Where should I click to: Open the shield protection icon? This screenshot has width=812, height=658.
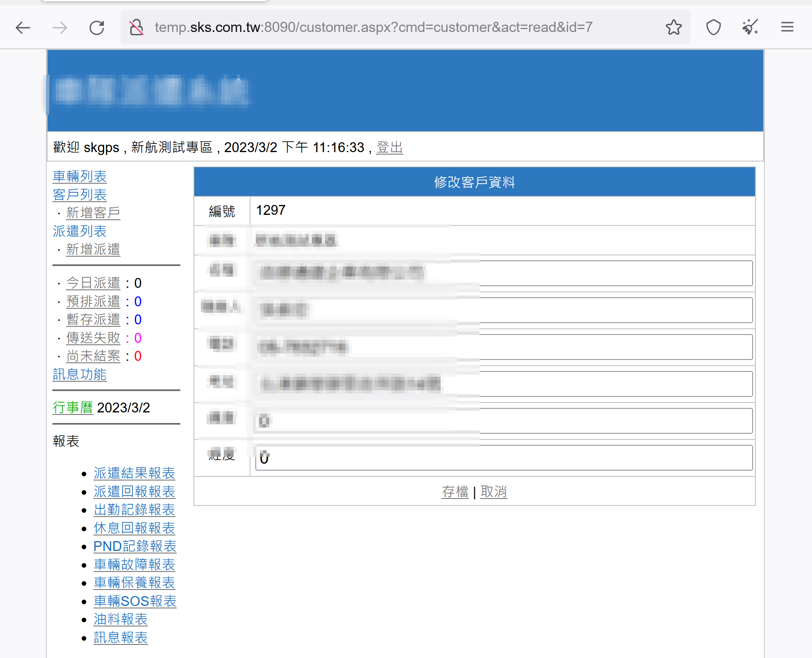[714, 27]
